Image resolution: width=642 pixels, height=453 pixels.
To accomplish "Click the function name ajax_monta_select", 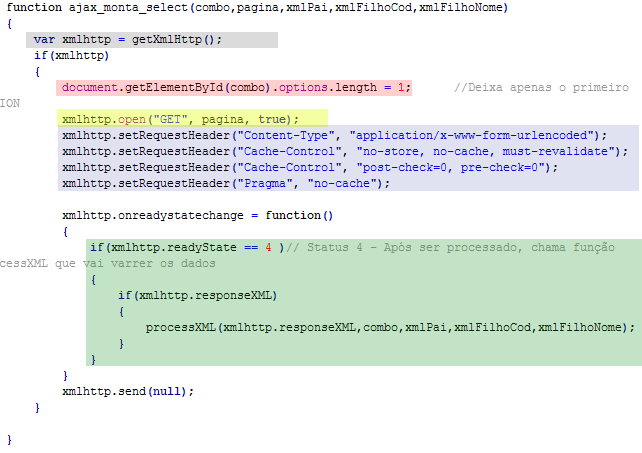I will 128,8.
